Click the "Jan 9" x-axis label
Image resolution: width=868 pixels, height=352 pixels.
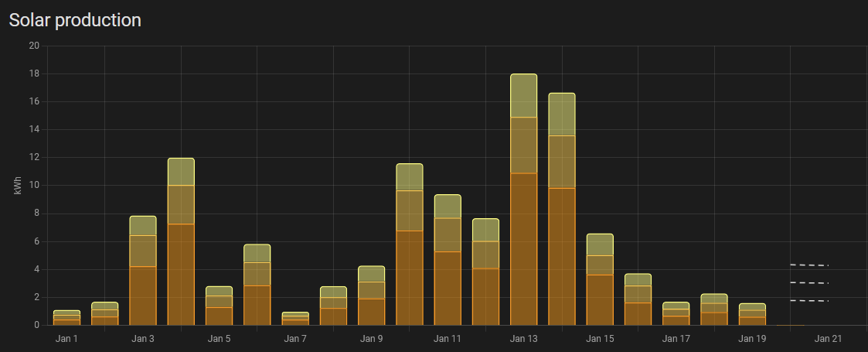372,338
